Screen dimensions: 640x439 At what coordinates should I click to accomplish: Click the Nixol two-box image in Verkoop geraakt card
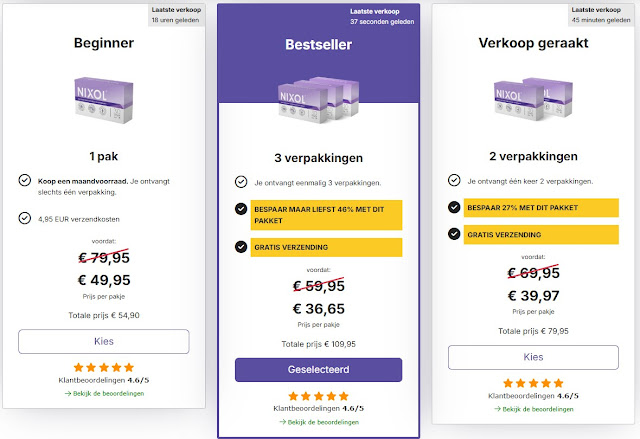tap(532, 99)
